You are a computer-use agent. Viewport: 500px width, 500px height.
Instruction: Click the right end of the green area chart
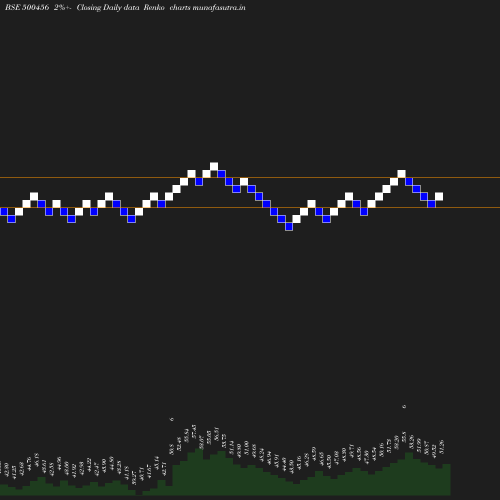pos(447,479)
